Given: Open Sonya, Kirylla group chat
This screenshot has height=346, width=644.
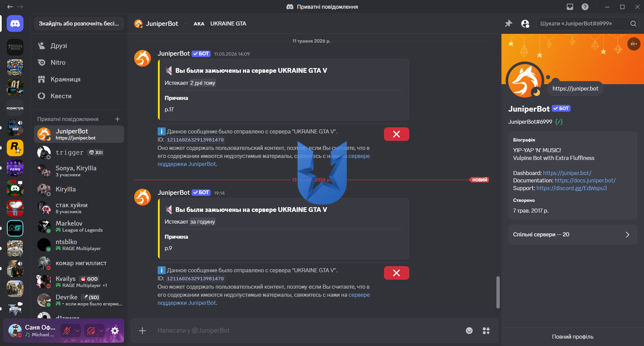Looking at the screenshot, I should point(79,171).
